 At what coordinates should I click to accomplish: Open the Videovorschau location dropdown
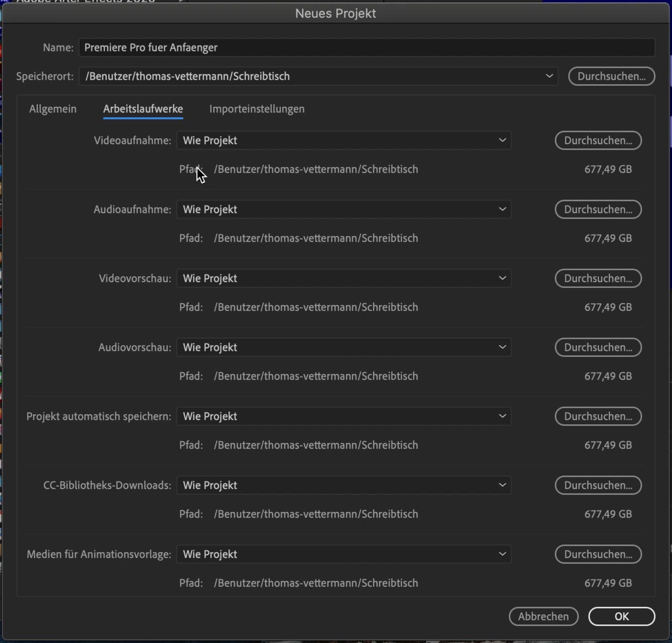(343, 278)
